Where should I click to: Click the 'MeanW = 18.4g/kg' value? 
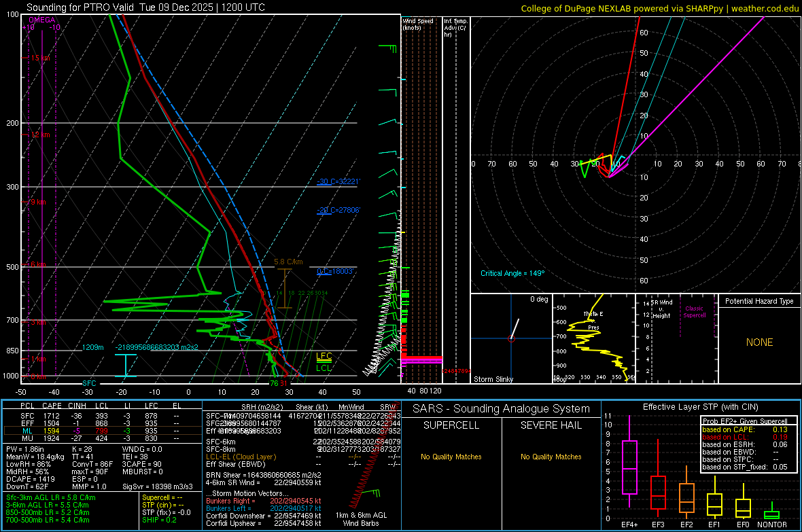[x=35, y=457]
